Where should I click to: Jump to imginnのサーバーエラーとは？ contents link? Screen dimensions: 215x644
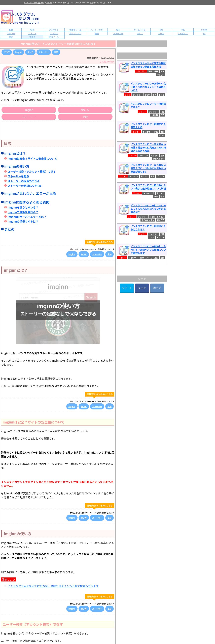(x=27, y=217)
